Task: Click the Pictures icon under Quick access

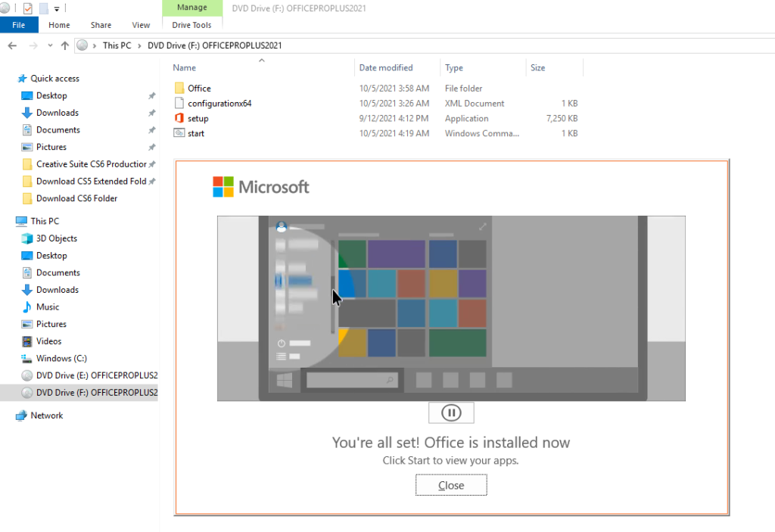Action: [27, 147]
